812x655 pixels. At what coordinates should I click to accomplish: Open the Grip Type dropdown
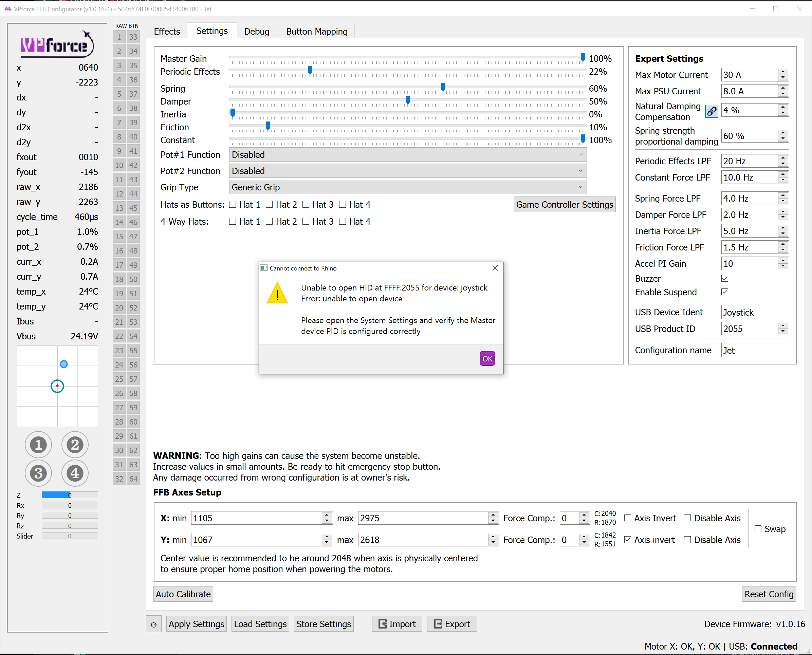407,187
